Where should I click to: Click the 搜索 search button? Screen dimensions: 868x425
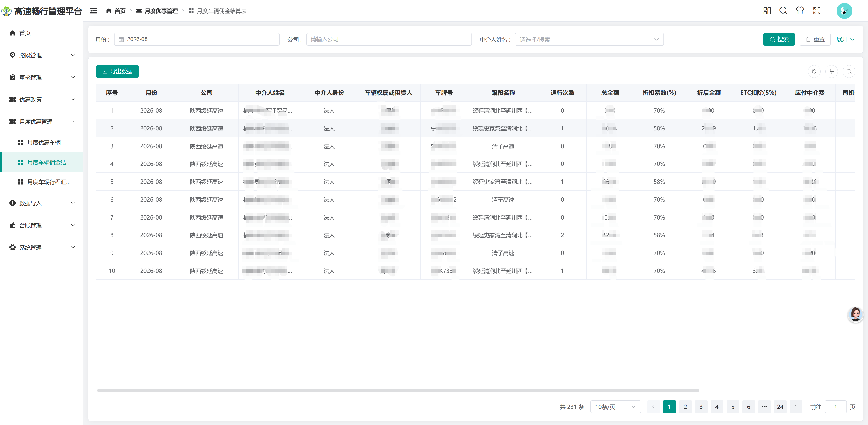[779, 39]
